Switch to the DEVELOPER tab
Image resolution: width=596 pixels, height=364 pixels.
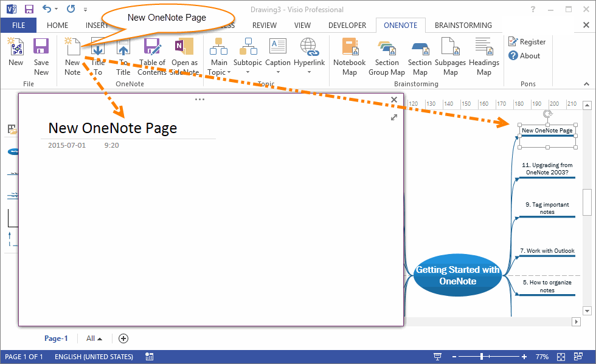347,26
